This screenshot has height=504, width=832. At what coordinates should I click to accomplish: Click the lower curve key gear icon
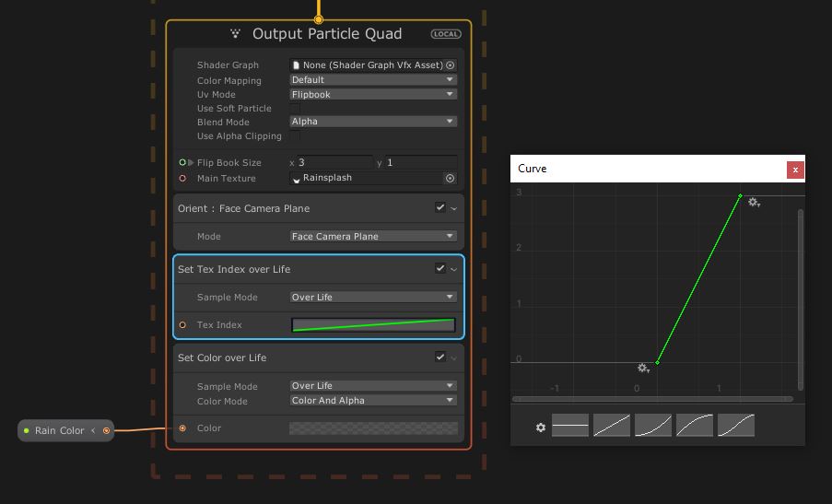pyautogui.click(x=644, y=369)
